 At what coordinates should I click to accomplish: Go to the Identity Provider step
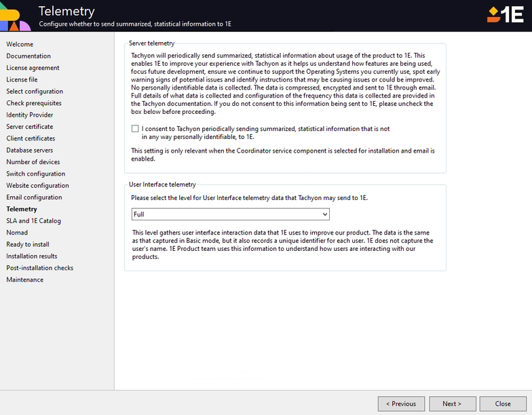[x=30, y=115]
